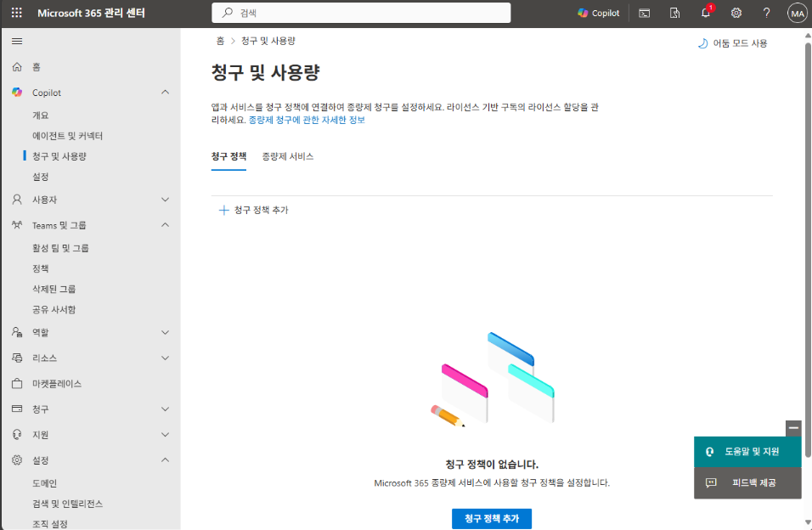Collapse the 설정 sidebar section

[165, 460]
